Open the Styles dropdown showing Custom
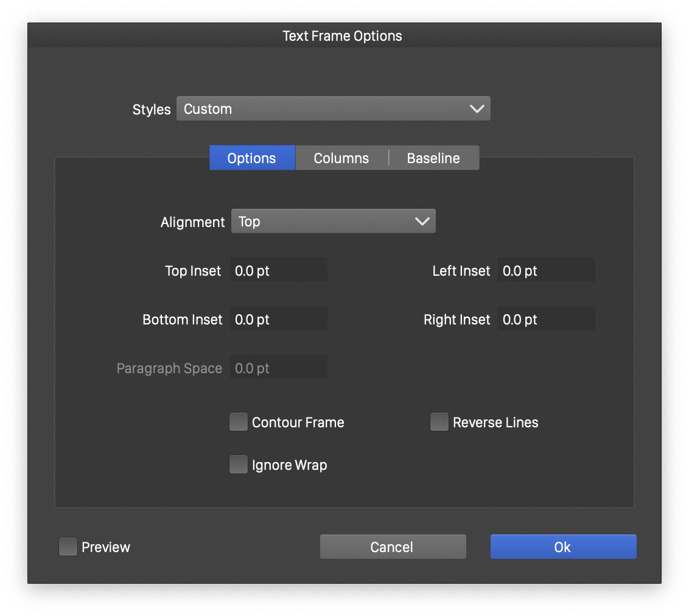This screenshot has height=616, width=689. click(x=332, y=109)
